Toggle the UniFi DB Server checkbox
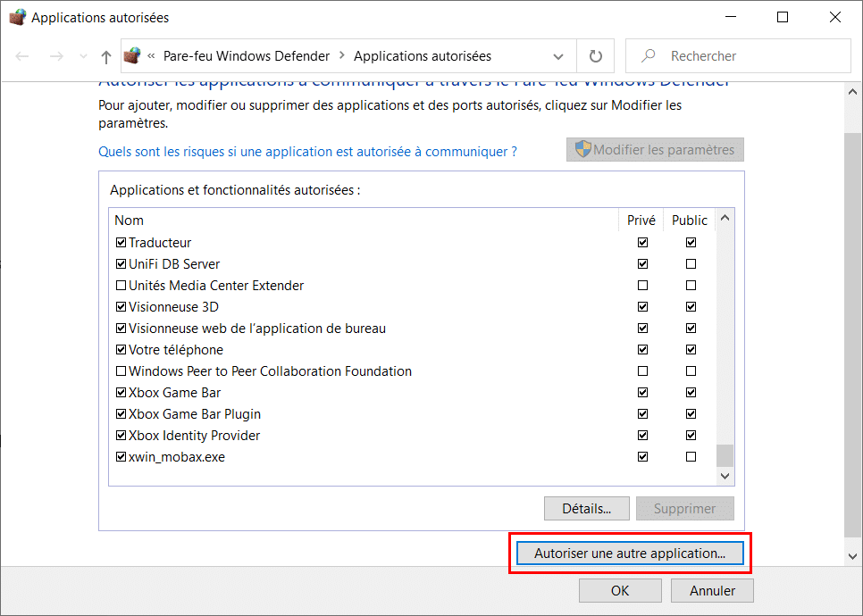The height and width of the screenshot is (616, 863). (x=121, y=264)
